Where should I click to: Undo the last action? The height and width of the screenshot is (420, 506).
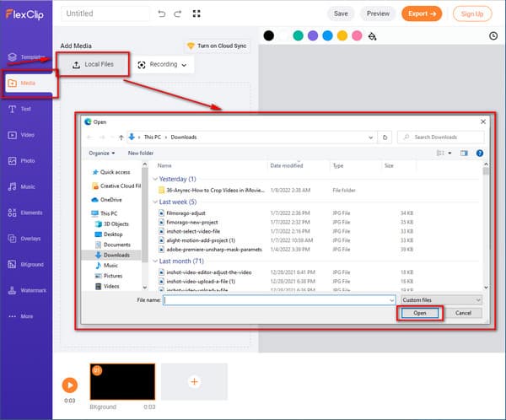coord(162,13)
